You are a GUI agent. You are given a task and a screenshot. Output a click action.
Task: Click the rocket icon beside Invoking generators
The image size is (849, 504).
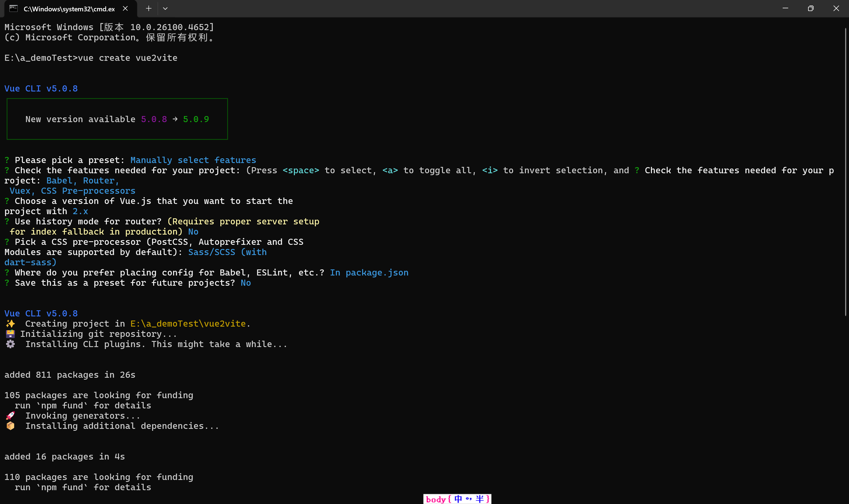(x=11, y=416)
